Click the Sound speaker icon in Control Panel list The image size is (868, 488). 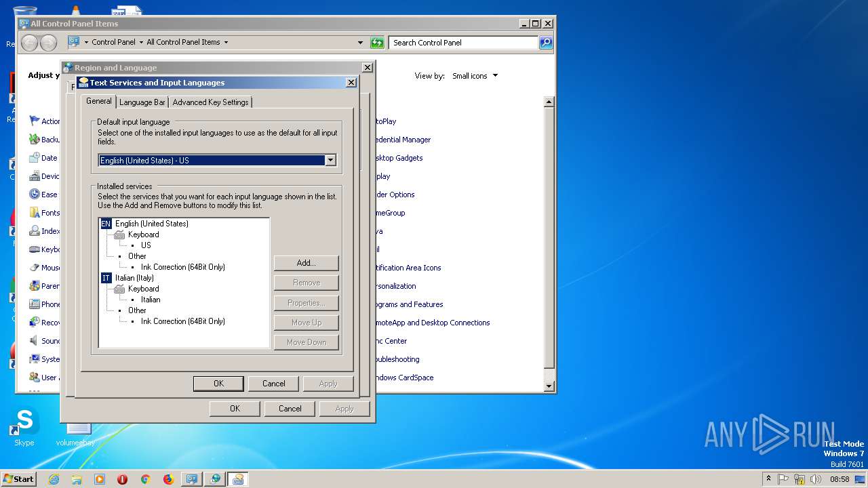(x=35, y=341)
